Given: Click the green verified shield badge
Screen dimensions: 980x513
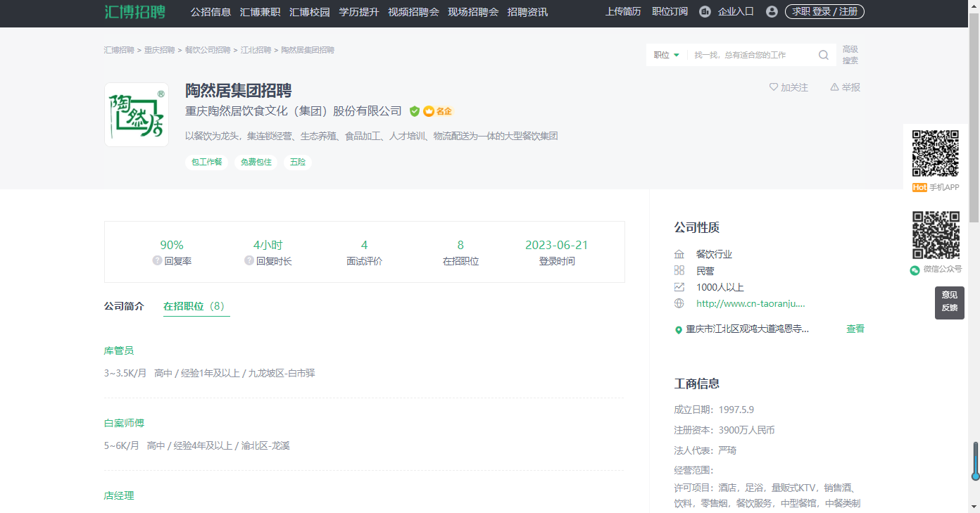Looking at the screenshot, I should (415, 111).
